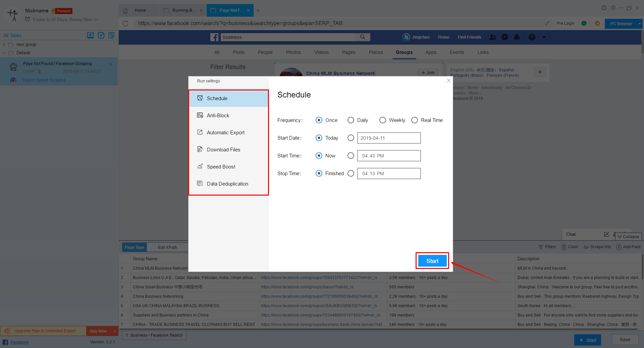Click the stop time input field
The width and height of the screenshot is (644, 348).
pyautogui.click(x=389, y=173)
